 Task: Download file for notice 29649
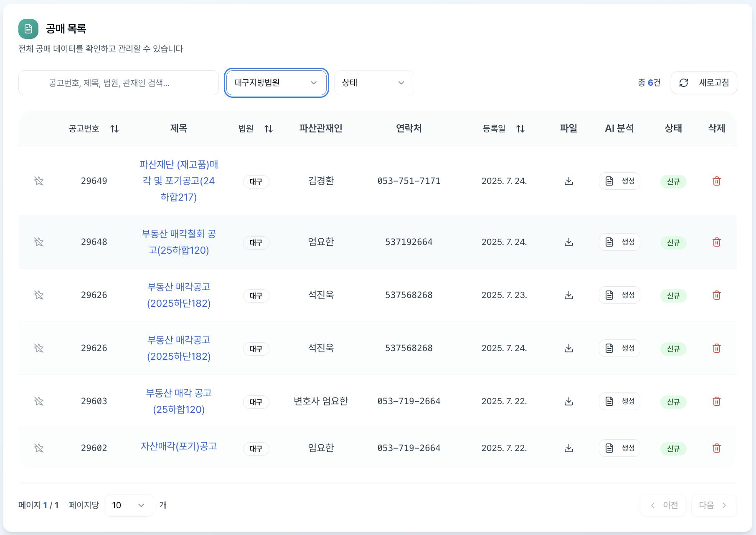pos(568,181)
